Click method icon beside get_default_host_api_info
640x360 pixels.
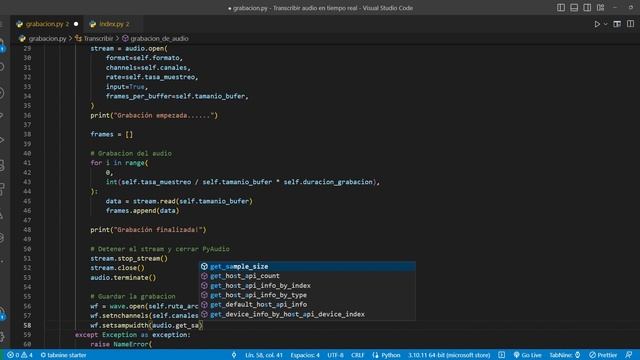(204, 304)
